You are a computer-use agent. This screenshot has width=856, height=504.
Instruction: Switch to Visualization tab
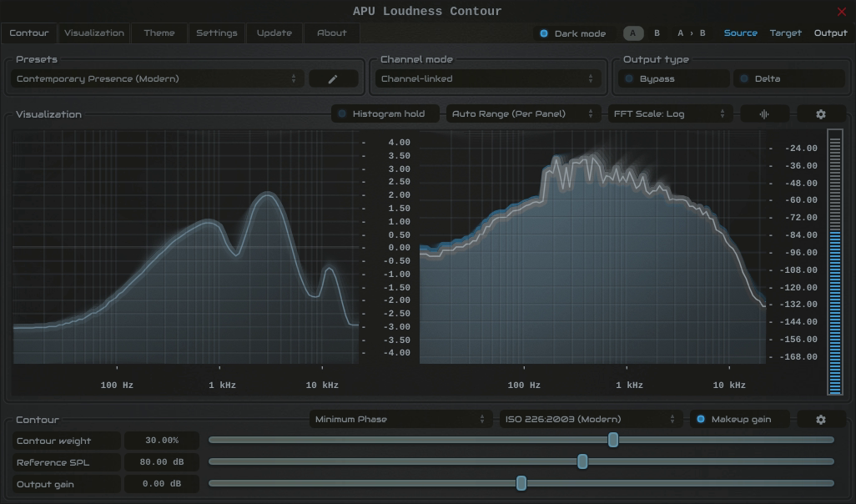pos(94,33)
